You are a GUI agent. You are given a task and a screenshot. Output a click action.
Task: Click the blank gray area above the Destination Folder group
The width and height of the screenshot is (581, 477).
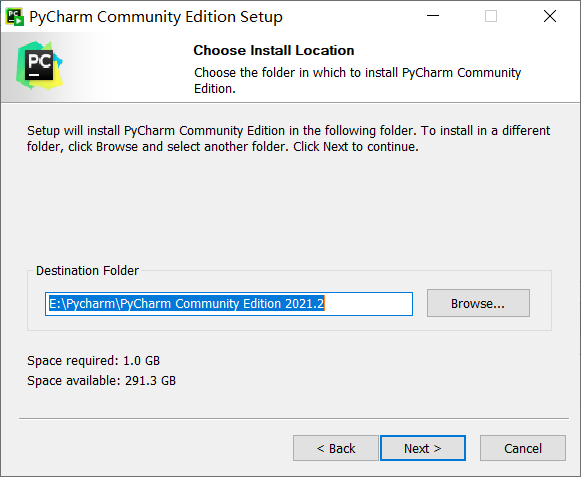289,209
